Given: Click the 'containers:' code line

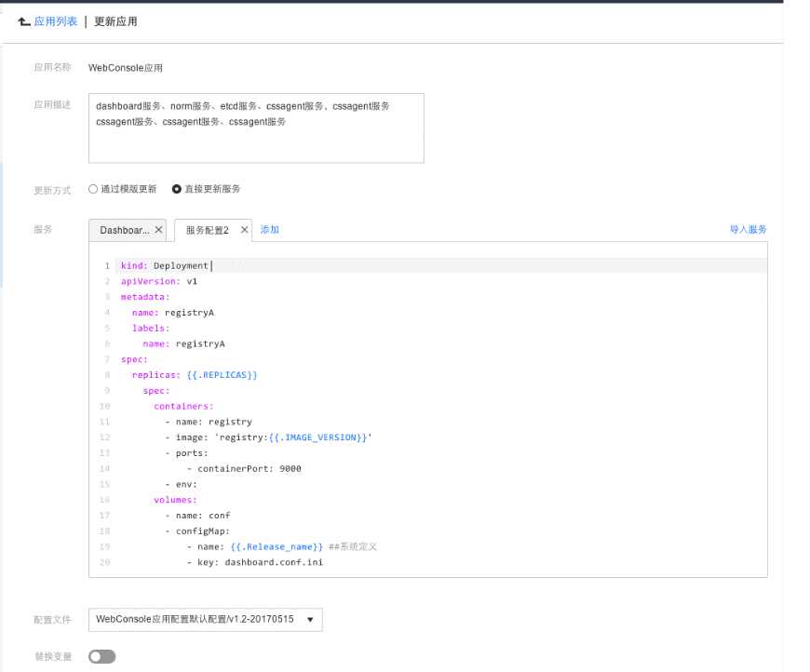Looking at the screenshot, I should (x=183, y=407).
